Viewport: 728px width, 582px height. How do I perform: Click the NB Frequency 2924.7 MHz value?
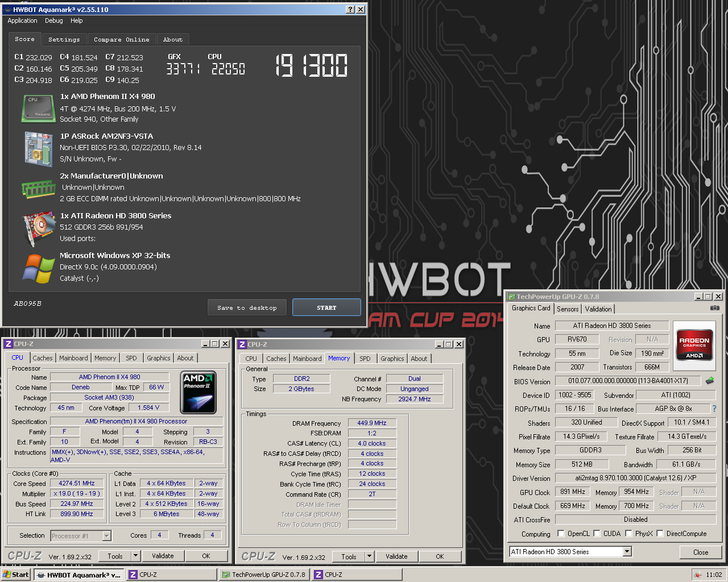[414, 399]
